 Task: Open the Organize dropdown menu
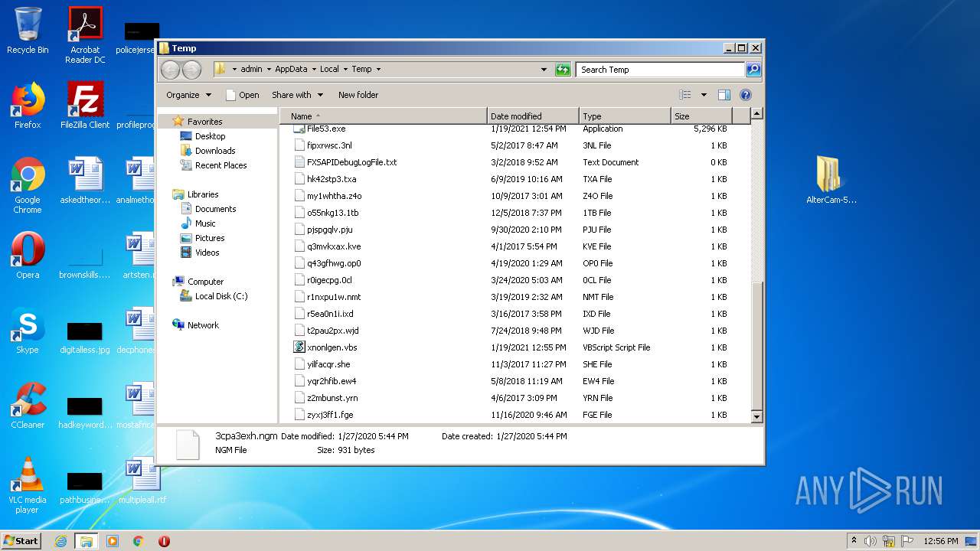[188, 95]
